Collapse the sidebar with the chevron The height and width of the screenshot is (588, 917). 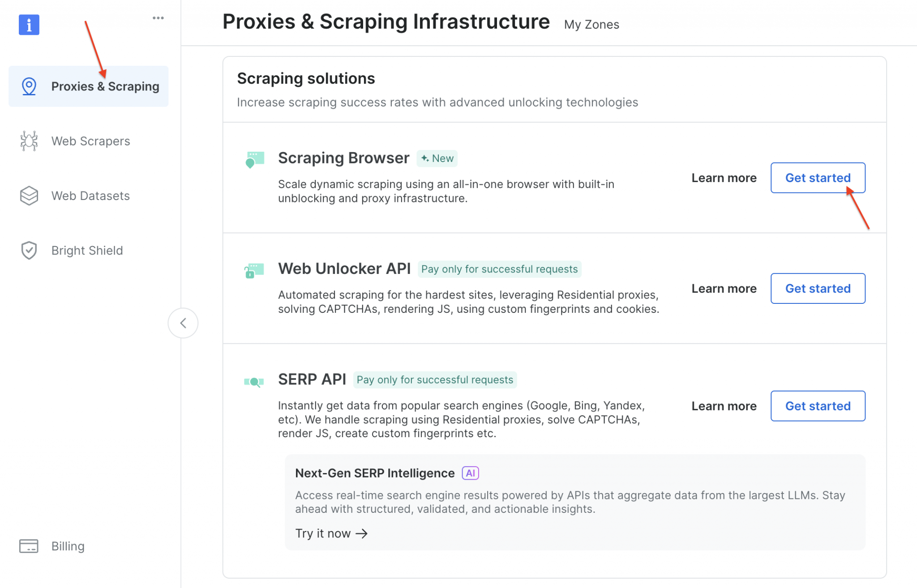[183, 323]
